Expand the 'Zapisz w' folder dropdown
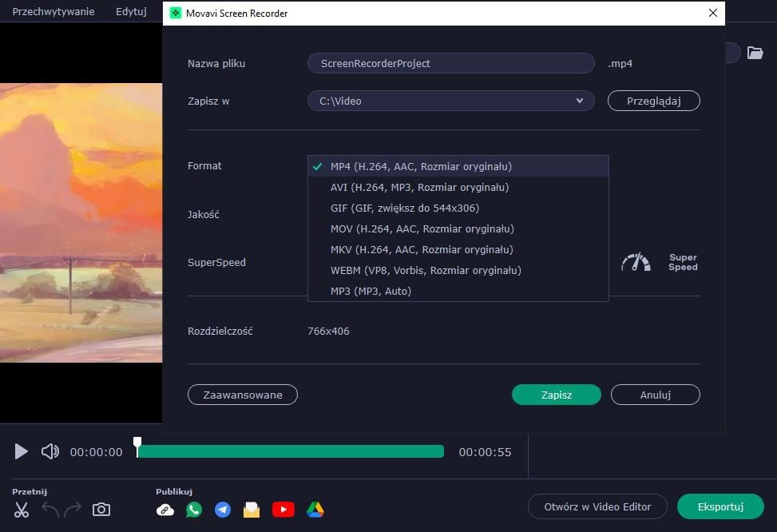 (580, 101)
